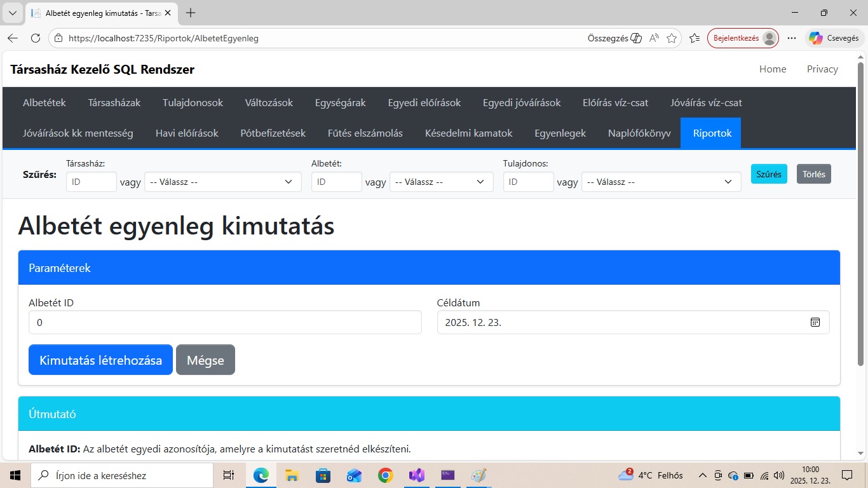The width and height of the screenshot is (868, 488).
Task: Open the calendar picker in Céldátum field
Action: coord(815,322)
